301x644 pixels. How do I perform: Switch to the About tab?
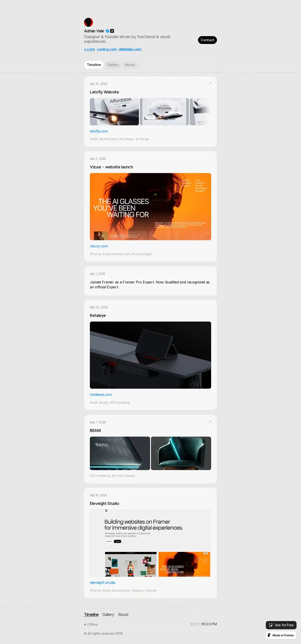130,65
